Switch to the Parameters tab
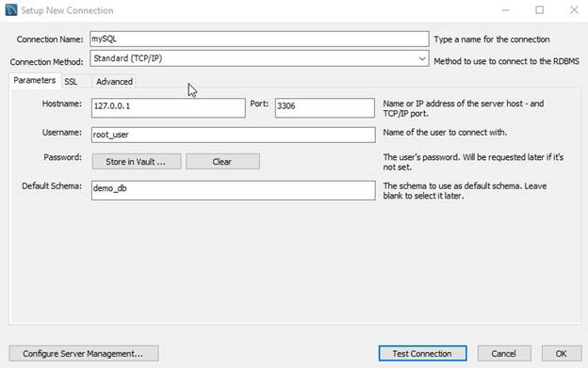This screenshot has width=588, height=368. [x=35, y=80]
